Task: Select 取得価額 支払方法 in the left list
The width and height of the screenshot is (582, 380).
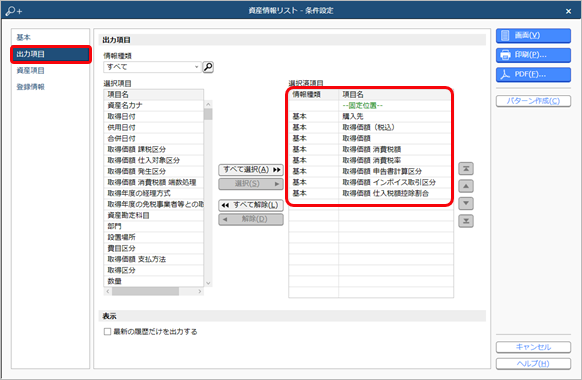Action: [x=154, y=259]
